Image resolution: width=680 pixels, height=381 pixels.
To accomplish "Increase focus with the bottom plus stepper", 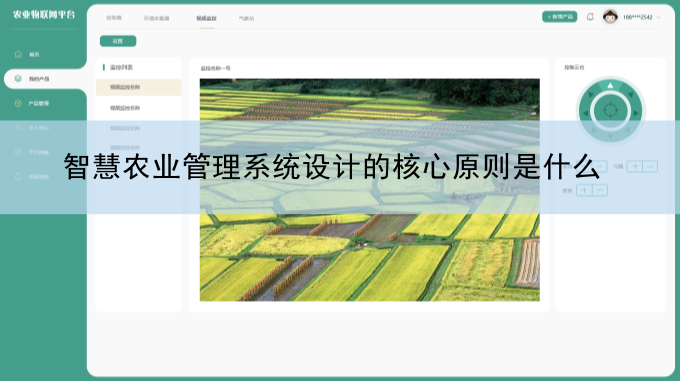I will pos(584,190).
